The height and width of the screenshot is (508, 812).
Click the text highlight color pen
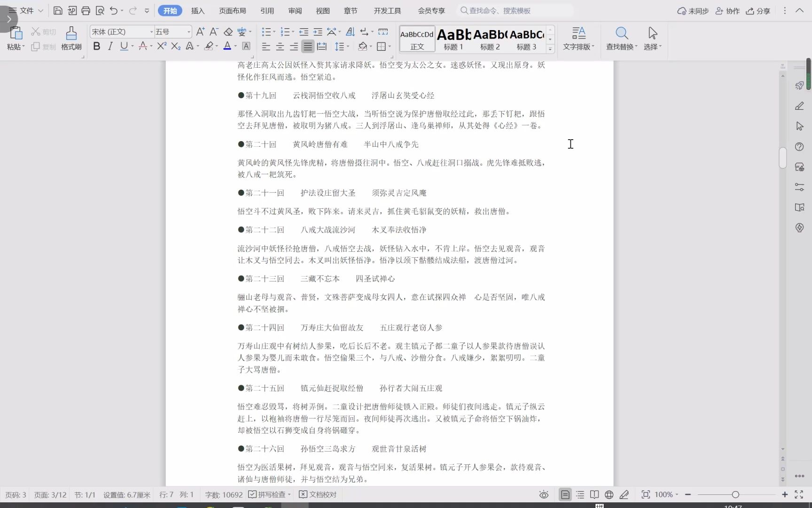pyautogui.click(x=209, y=46)
